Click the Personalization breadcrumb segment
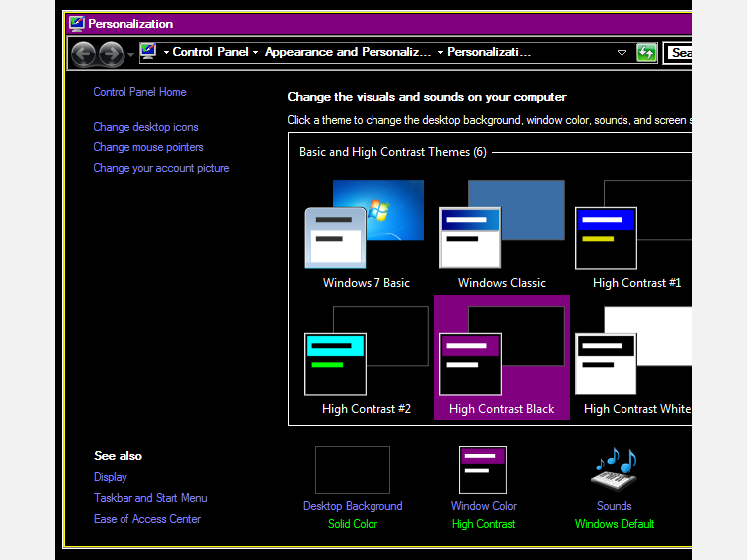The width and height of the screenshot is (747, 560). click(489, 52)
